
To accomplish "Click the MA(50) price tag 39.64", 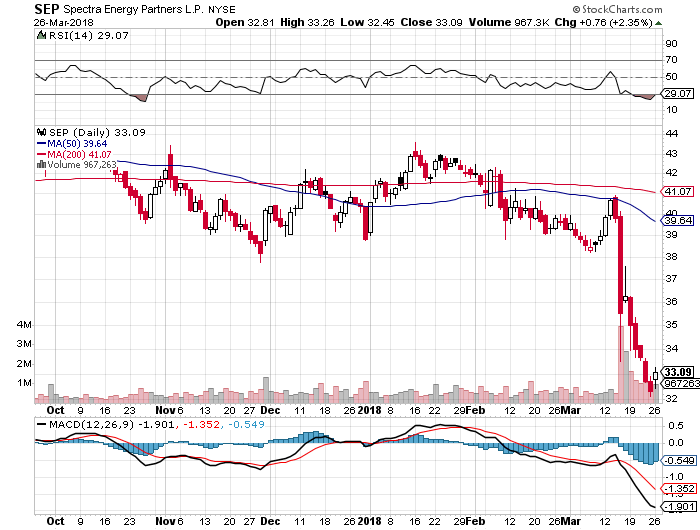I will [x=678, y=221].
